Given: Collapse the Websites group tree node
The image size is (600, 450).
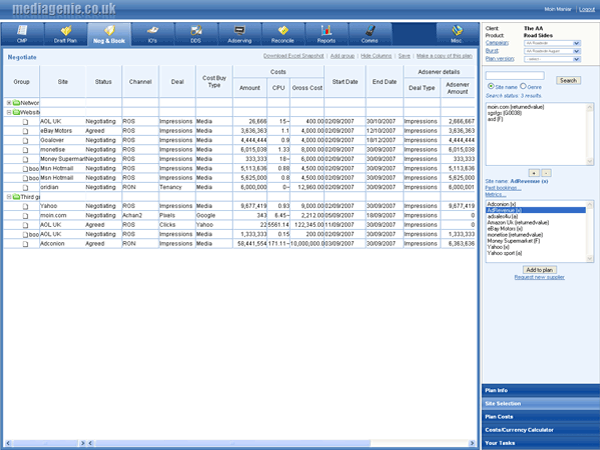Looking at the screenshot, I should [9, 112].
